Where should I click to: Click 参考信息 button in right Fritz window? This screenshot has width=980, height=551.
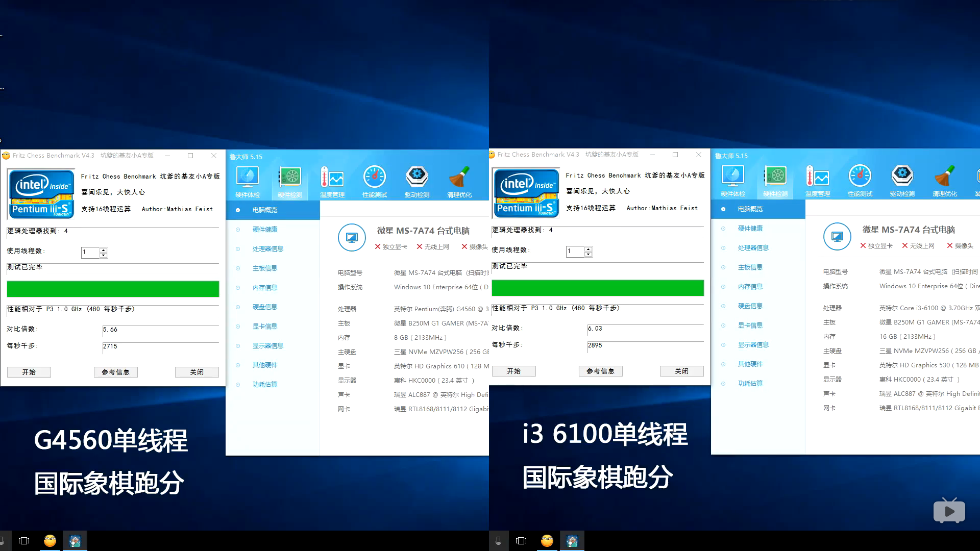[601, 371]
